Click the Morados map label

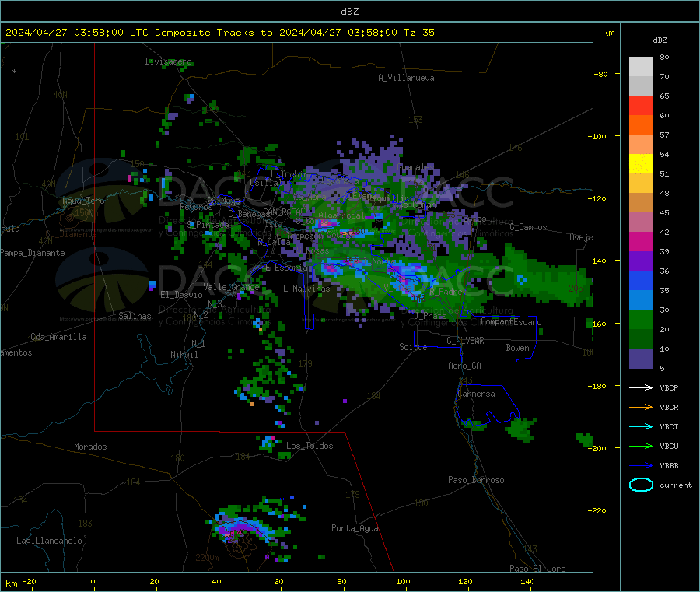click(x=90, y=447)
